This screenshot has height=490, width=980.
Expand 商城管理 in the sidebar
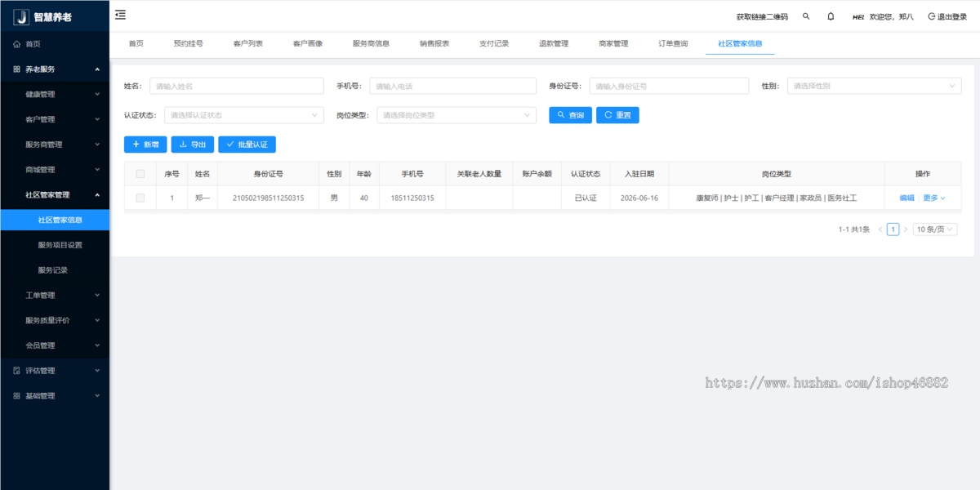[55, 170]
